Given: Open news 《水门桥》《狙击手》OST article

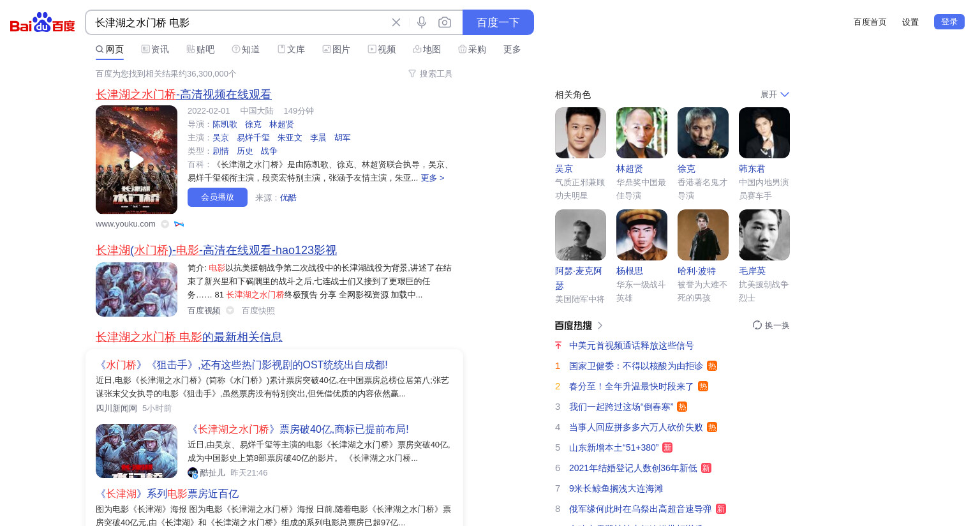Looking at the screenshot, I should pos(242,365).
